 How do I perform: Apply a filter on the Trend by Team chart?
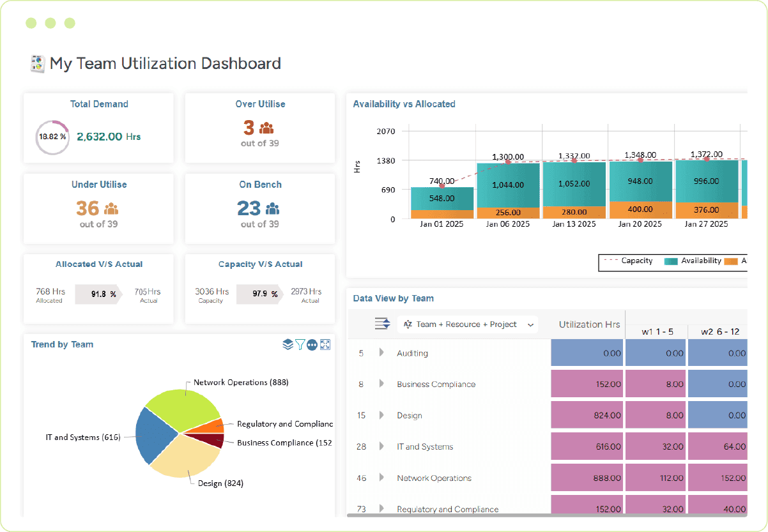(300, 344)
